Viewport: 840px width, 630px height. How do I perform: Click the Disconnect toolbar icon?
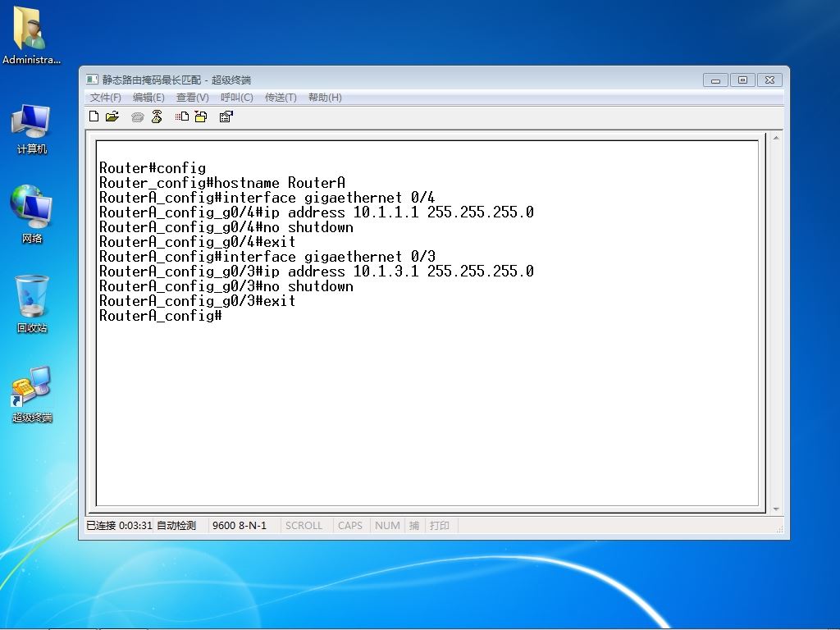(157, 116)
